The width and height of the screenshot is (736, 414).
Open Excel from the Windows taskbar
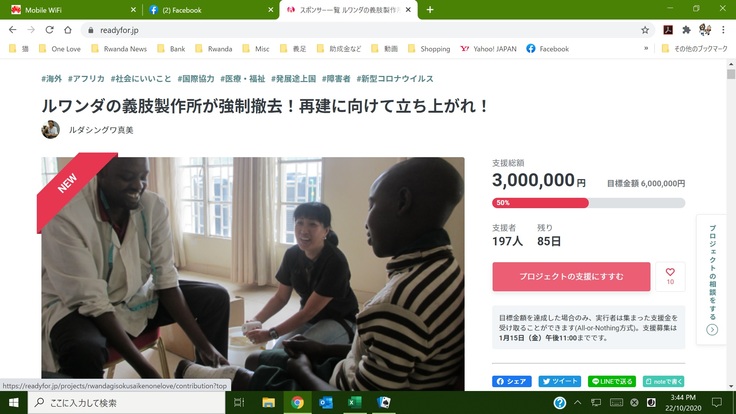(354, 402)
